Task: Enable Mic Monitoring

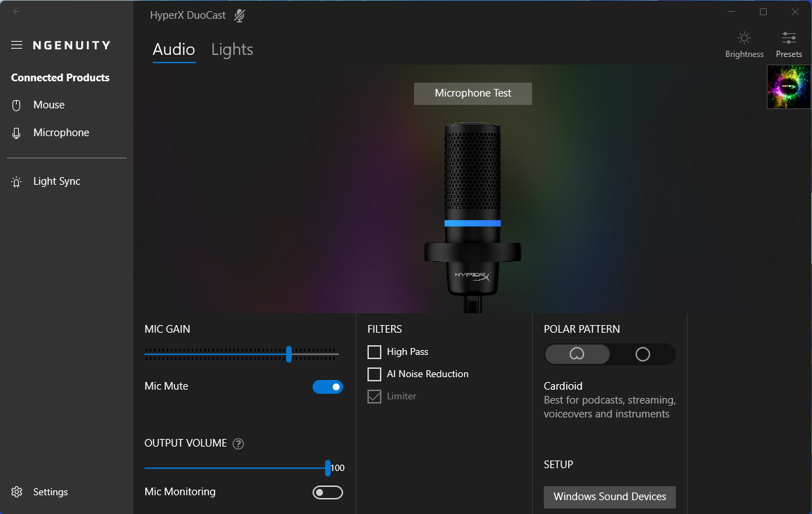Action: (327, 492)
